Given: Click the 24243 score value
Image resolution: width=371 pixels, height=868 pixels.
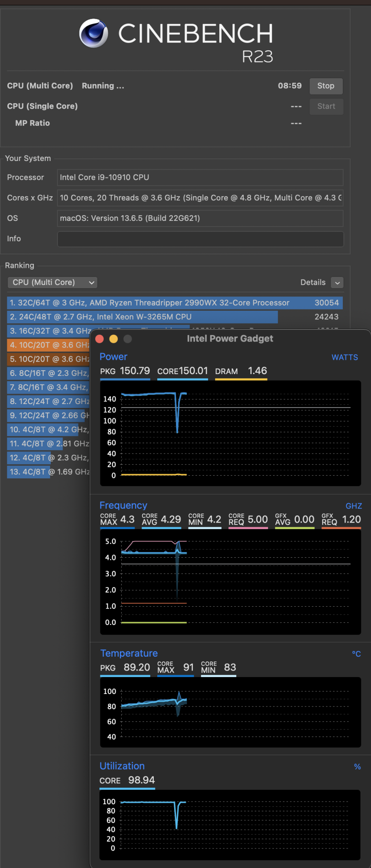Looking at the screenshot, I should 327,317.
